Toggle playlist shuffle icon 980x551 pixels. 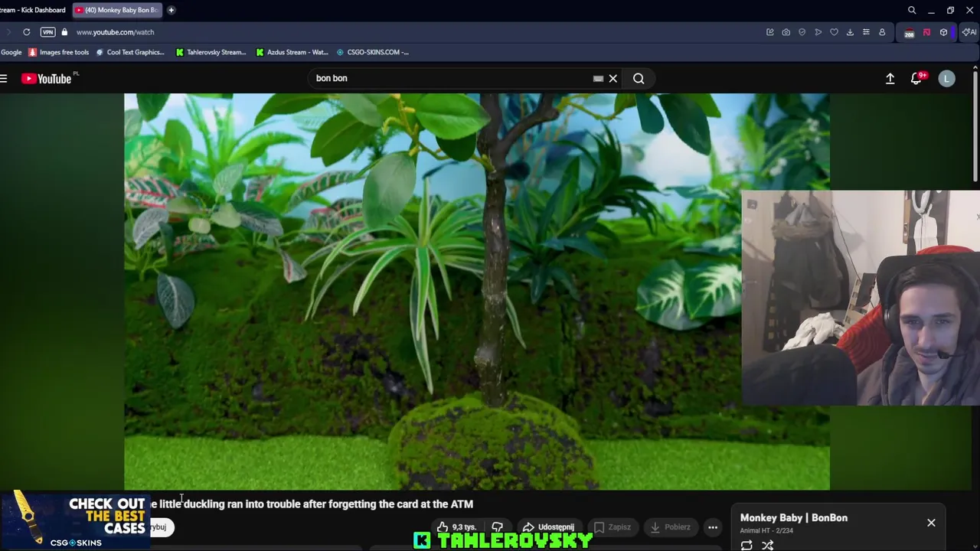point(768,545)
